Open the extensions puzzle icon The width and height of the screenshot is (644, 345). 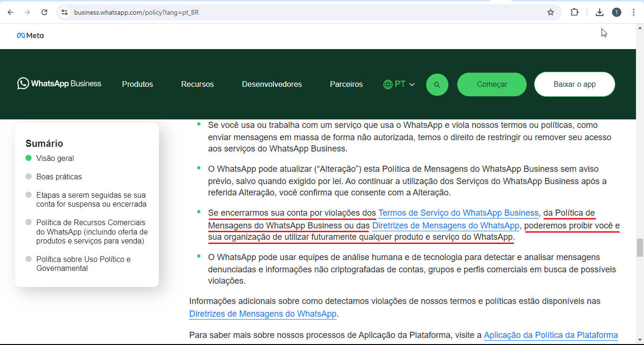coord(574,12)
